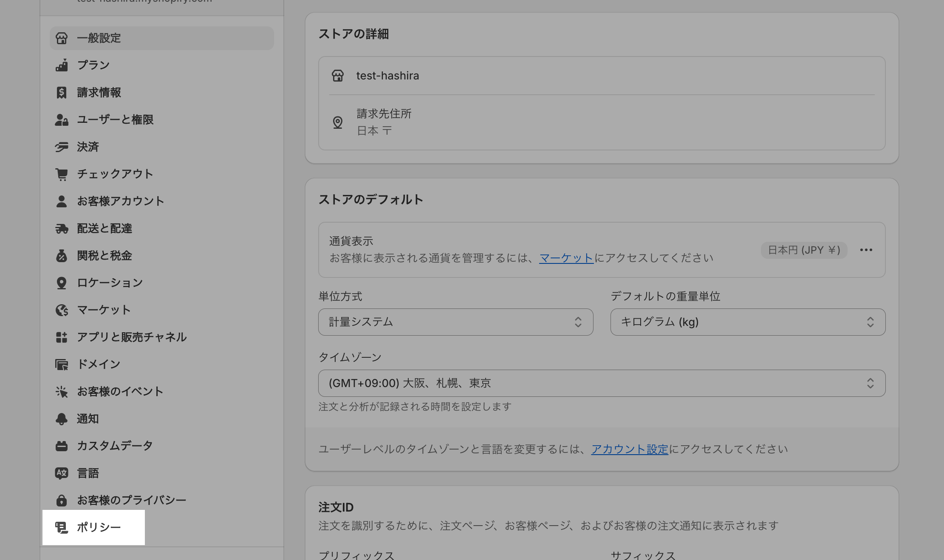The image size is (944, 560).
Task: Click the store icon beside 一般設定
Action: (x=62, y=38)
